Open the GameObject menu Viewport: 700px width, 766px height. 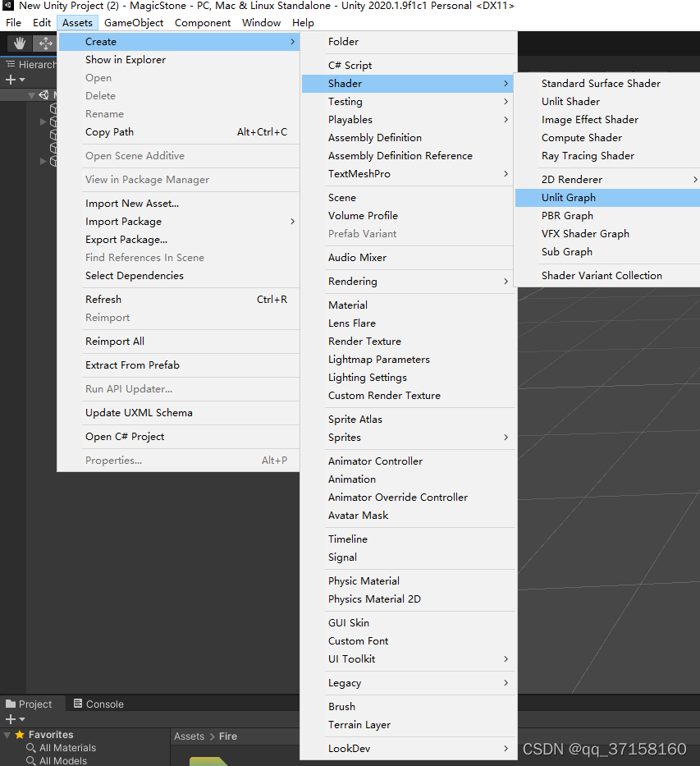[134, 22]
